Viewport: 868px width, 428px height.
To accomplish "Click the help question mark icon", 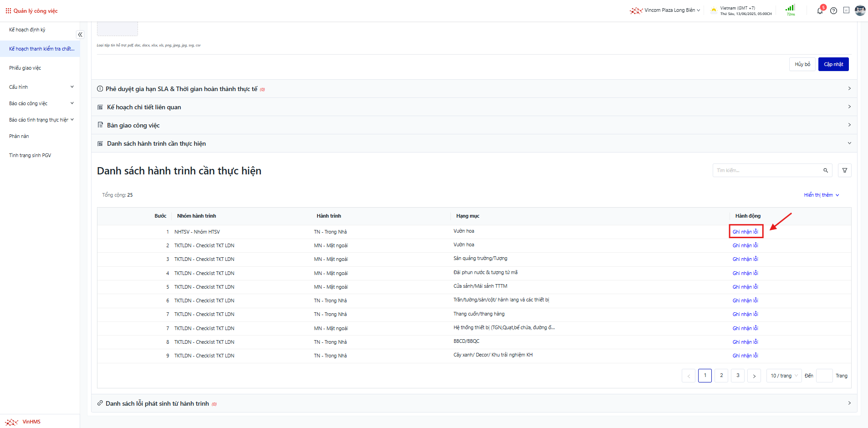I will pos(833,10).
